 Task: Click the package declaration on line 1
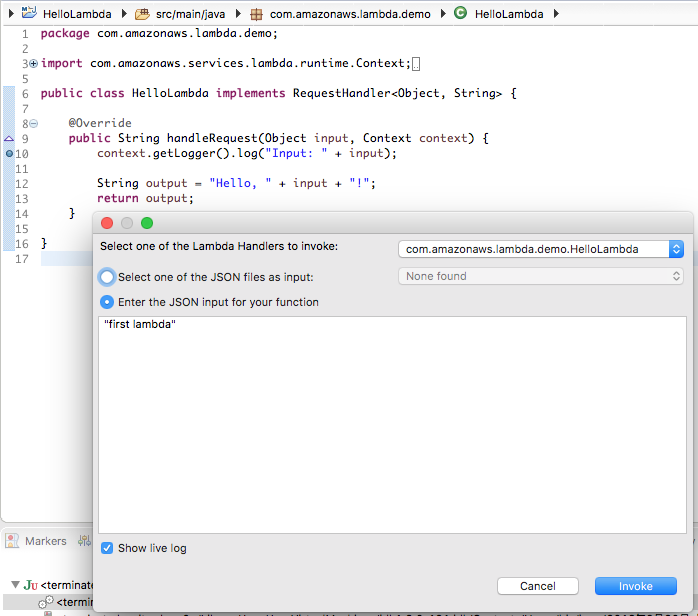[x=159, y=33]
